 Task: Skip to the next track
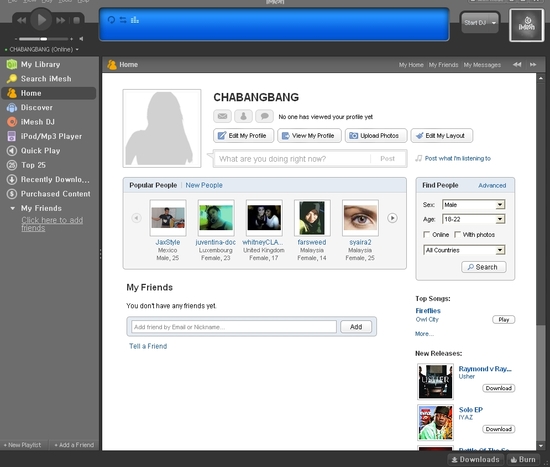click(60, 20)
